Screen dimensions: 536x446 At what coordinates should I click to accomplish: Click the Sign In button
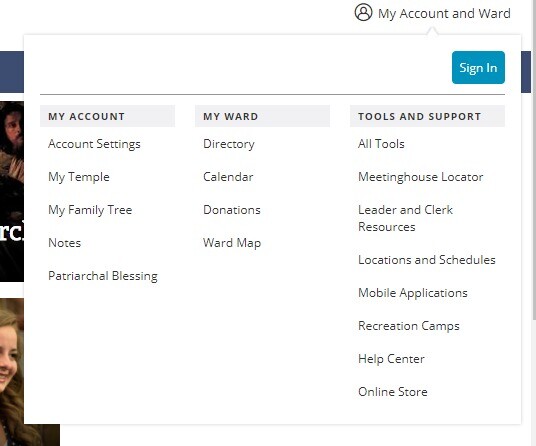pos(478,68)
